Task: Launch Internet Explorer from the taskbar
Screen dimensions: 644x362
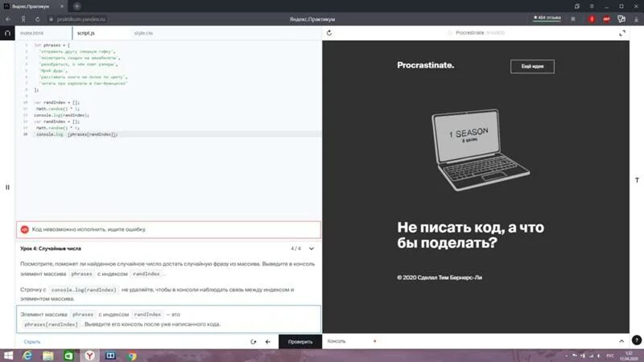Action: (27, 356)
